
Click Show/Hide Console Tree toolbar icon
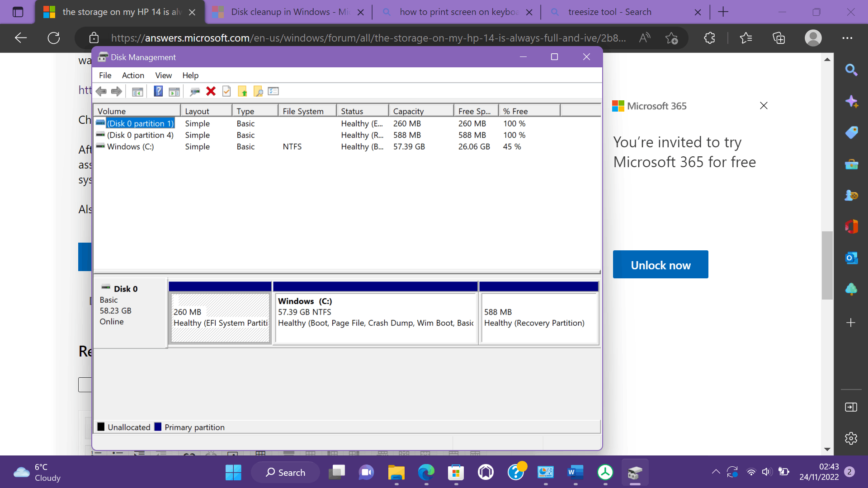tap(137, 91)
